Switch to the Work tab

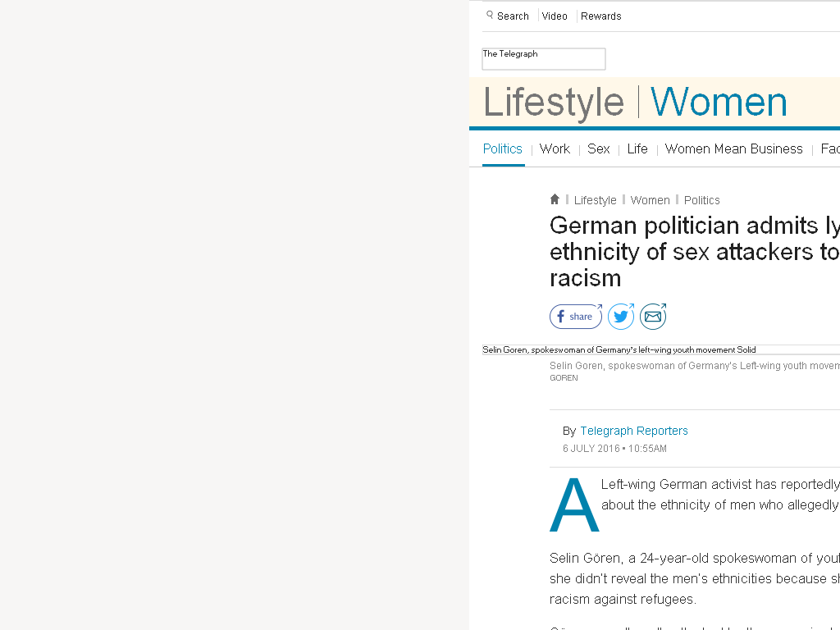(x=555, y=149)
